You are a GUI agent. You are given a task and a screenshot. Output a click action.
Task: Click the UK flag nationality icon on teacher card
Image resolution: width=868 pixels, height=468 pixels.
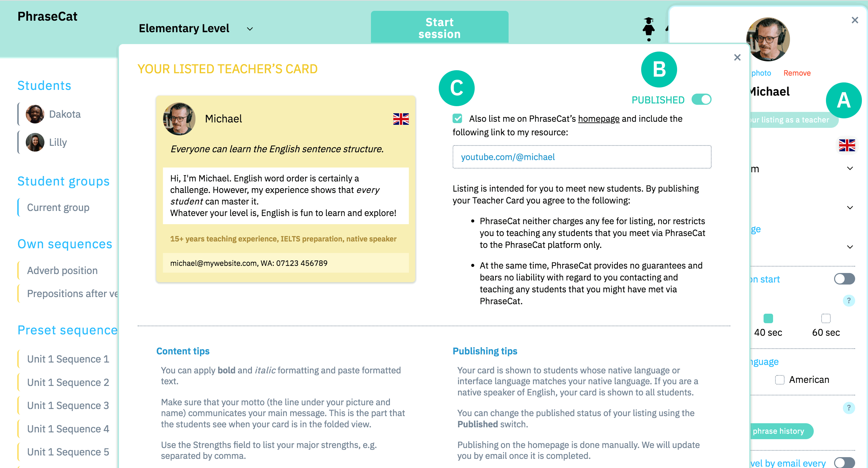click(400, 119)
